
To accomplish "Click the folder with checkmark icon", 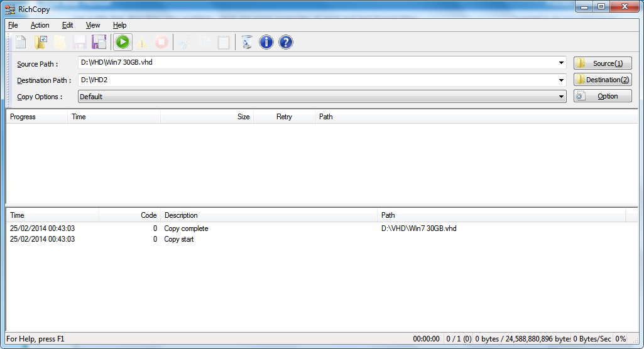I will (41, 42).
